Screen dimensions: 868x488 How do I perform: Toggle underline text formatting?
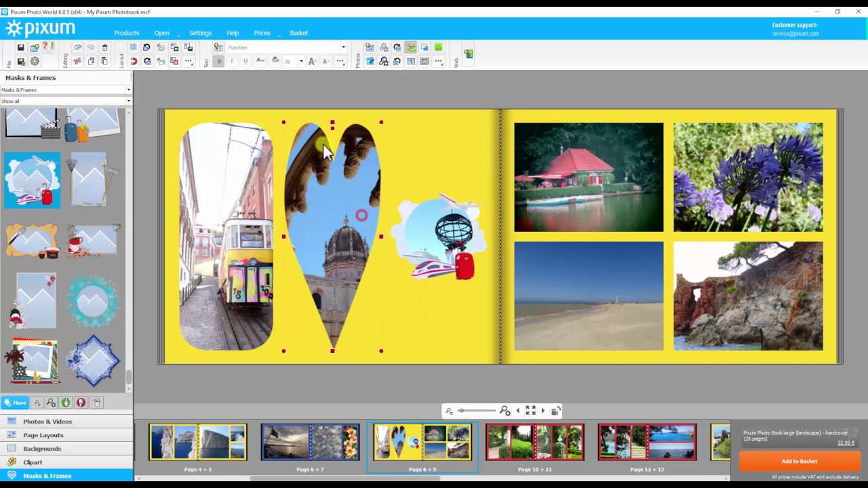(x=245, y=62)
